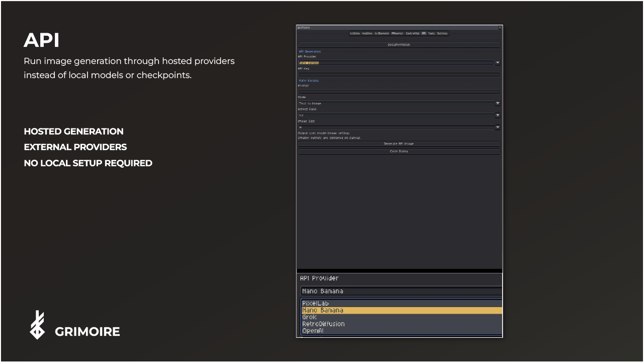644x363 pixels.
Task: Close the Grimoire dialog with the X icon
Action: pos(500,28)
